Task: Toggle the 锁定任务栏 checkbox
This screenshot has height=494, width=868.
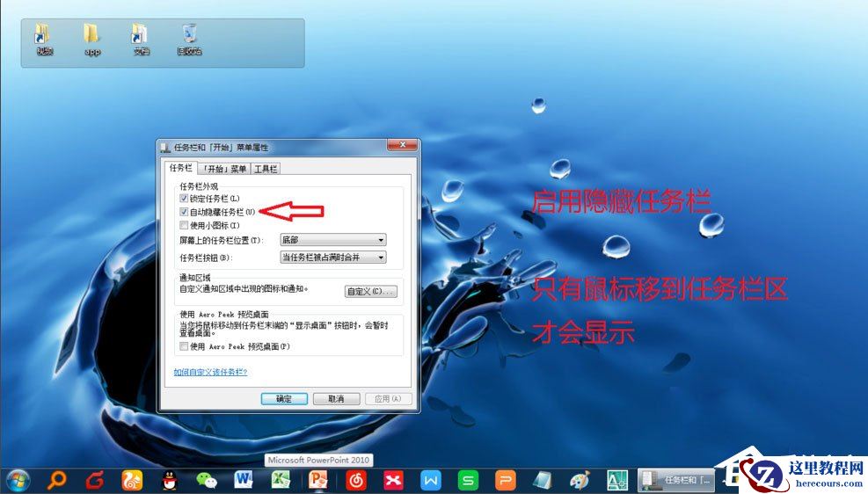Action: pyautogui.click(x=184, y=198)
